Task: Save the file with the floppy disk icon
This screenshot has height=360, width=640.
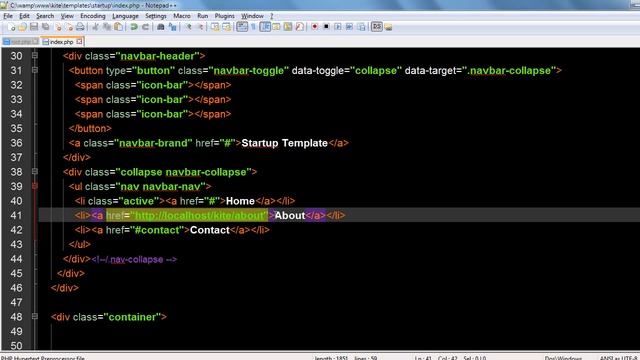Action: 34,27
